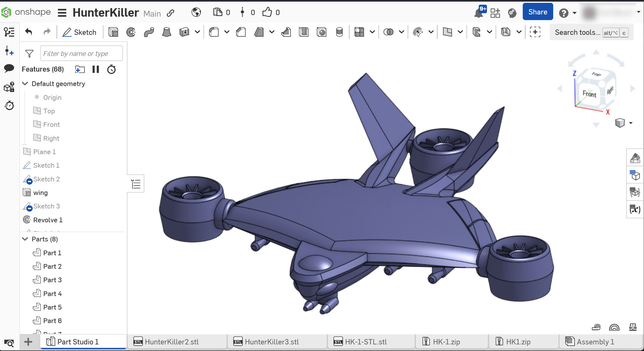Select the Boolean tool

[389, 32]
